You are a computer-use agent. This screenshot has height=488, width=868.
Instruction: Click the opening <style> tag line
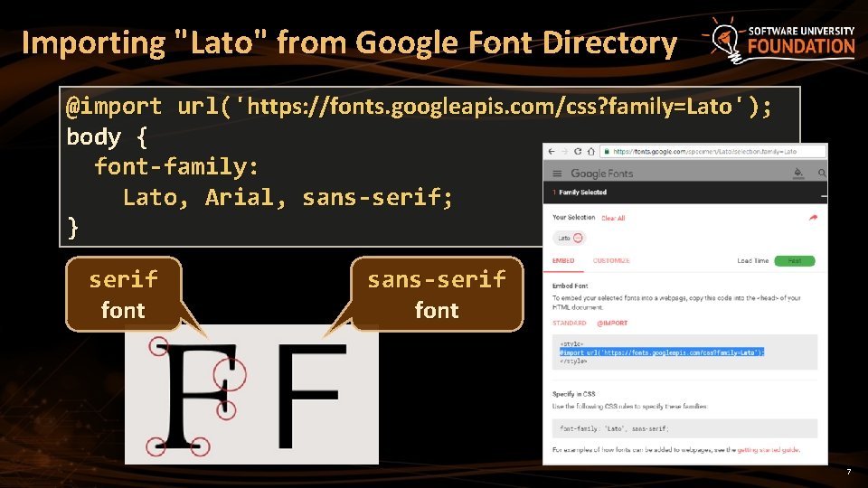571,344
